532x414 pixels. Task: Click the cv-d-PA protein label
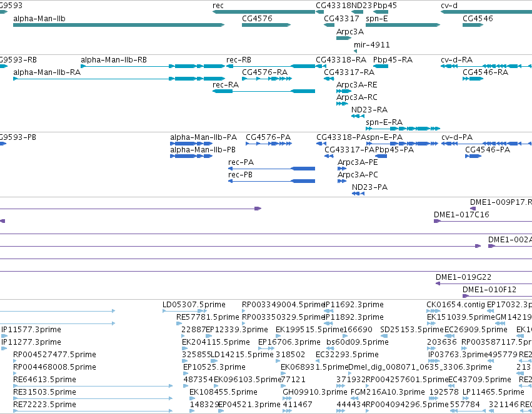click(x=457, y=137)
